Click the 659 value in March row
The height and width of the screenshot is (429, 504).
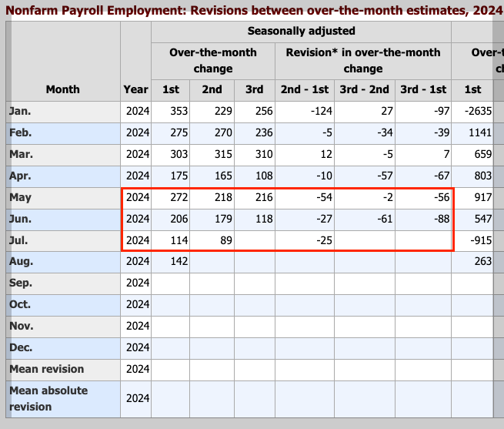[x=483, y=154]
